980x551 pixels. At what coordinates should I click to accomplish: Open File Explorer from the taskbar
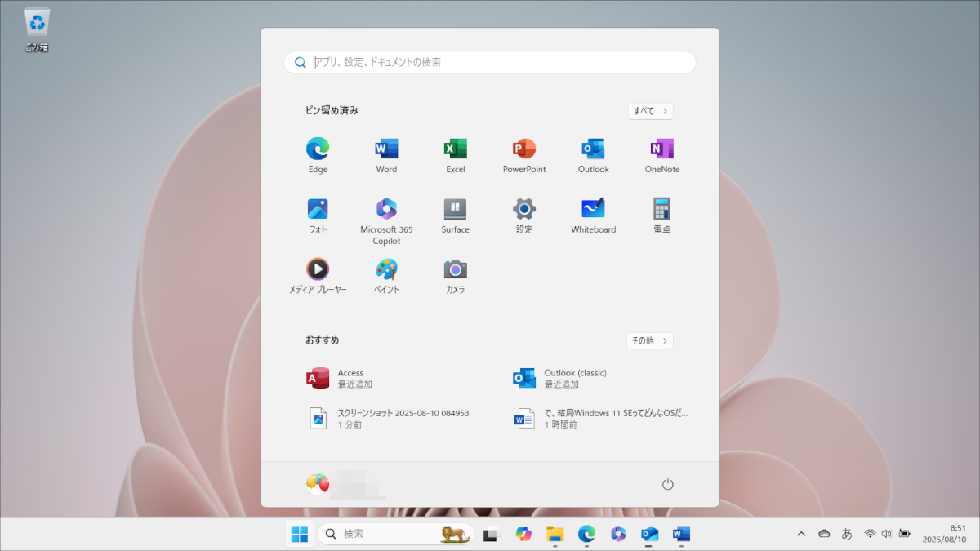(555, 534)
